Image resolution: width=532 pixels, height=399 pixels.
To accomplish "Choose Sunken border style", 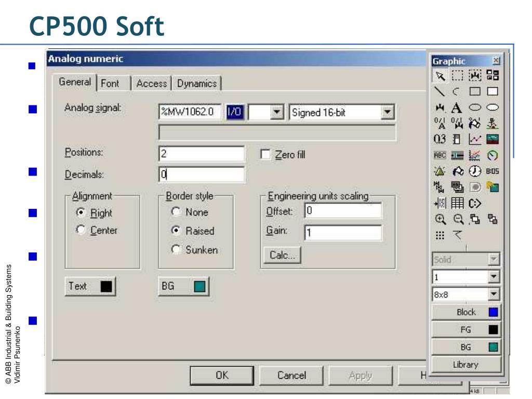I will coord(176,249).
